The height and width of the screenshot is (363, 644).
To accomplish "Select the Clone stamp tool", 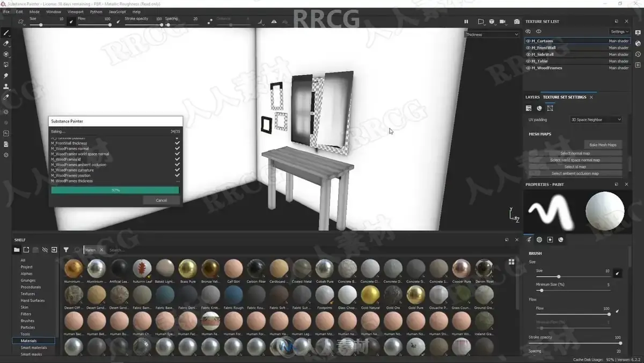I will click(6, 86).
